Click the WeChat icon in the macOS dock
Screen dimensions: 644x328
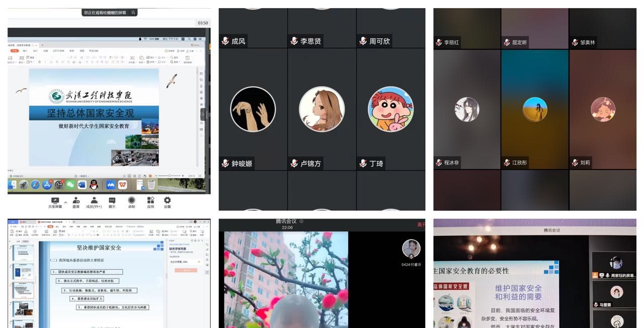[70, 185]
